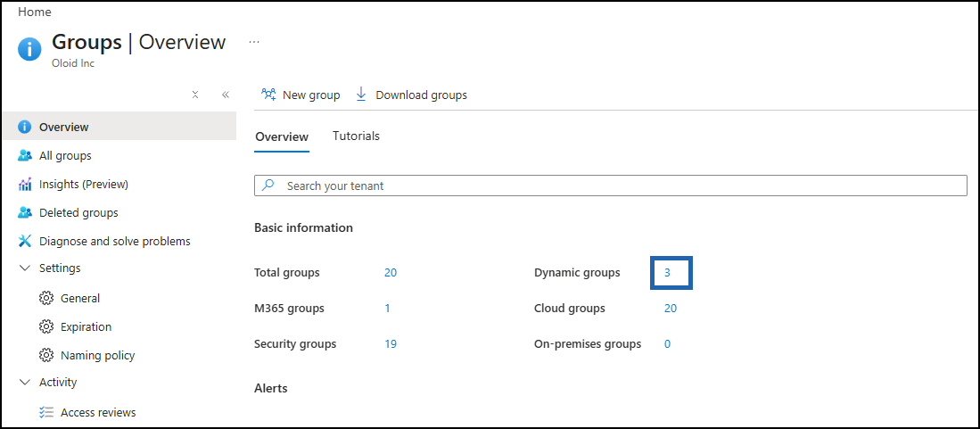Image resolution: width=980 pixels, height=429 pixels.
Task: Click the Overview info icon in sidebar
Action: point(24,127)
